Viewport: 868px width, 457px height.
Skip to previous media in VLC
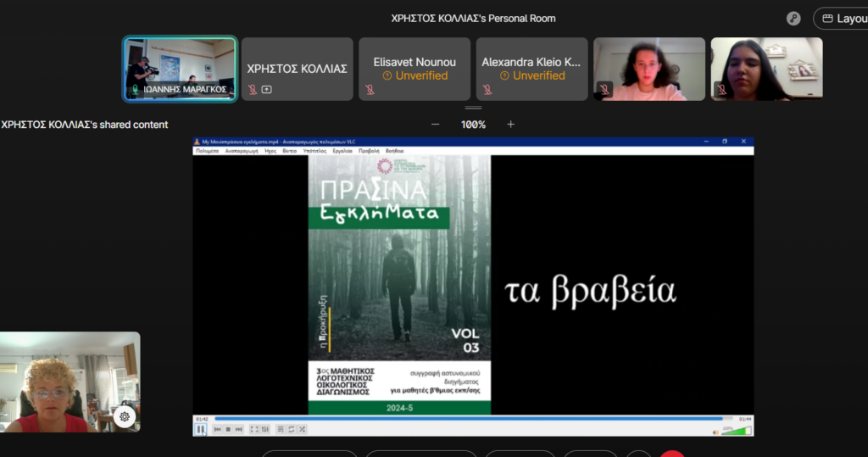pyautogui.click(x=218, y=430)
